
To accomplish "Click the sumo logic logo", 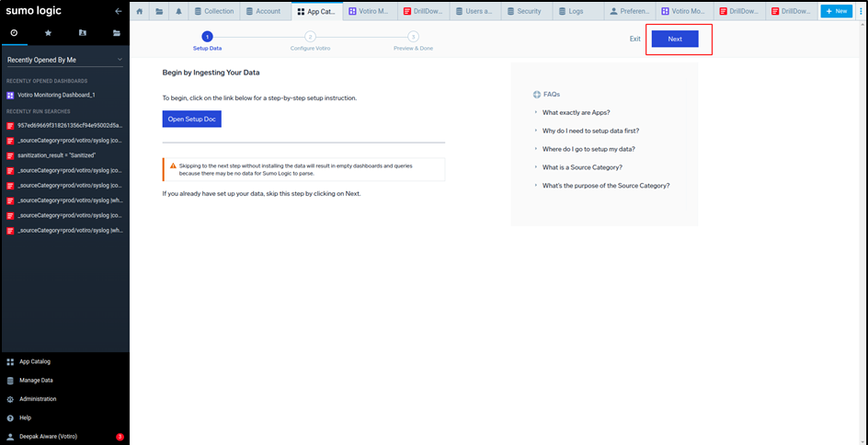I will coord(34,11).
